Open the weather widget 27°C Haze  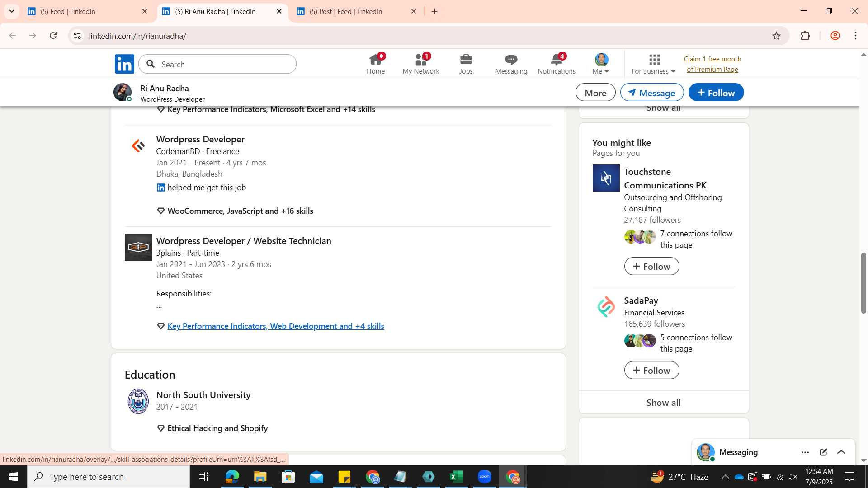point(679,477)
